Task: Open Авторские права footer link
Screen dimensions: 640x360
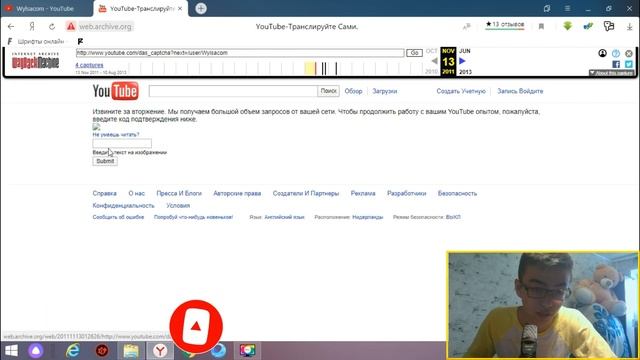Action: [x=237, y=193]
